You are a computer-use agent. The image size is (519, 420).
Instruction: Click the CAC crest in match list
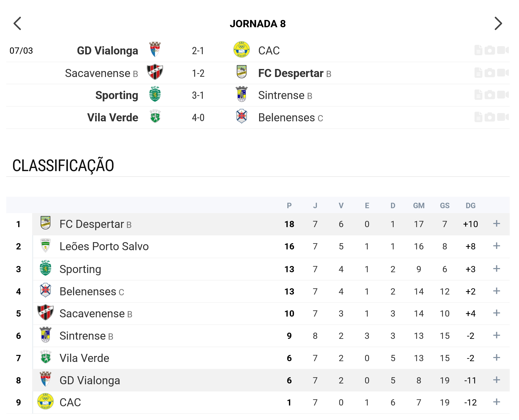[x=241, y=50]
